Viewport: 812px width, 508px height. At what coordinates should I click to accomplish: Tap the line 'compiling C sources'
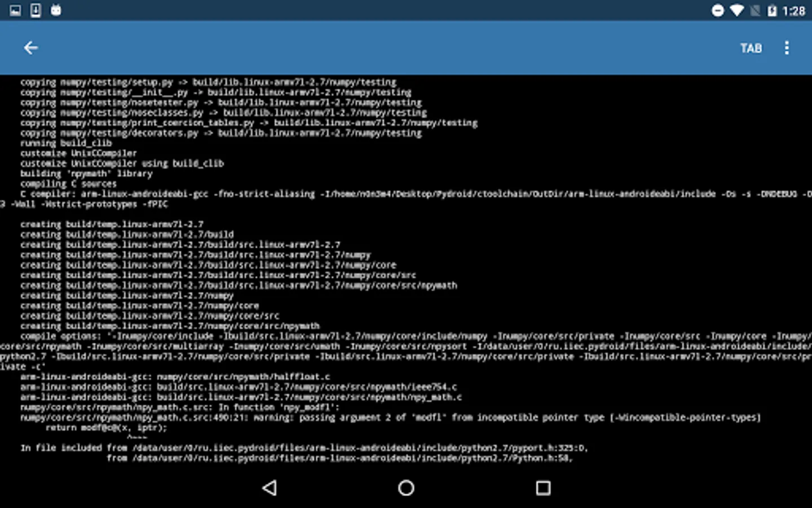(x=68, y=184)
